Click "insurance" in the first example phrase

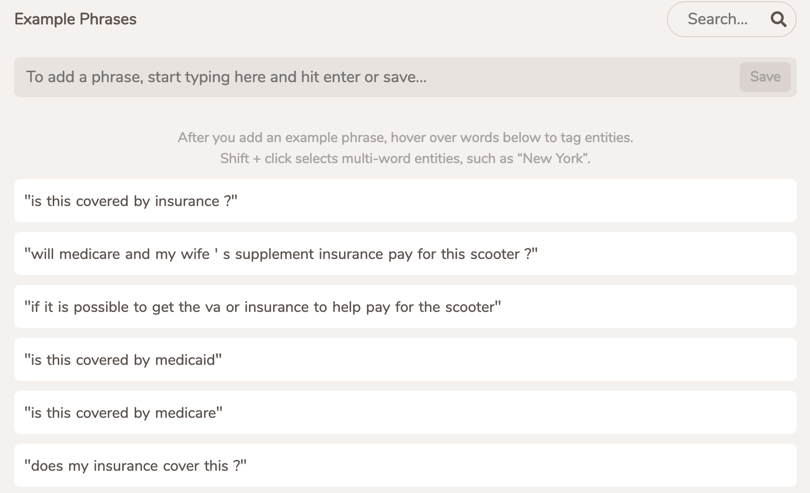[x=187, y=201]
